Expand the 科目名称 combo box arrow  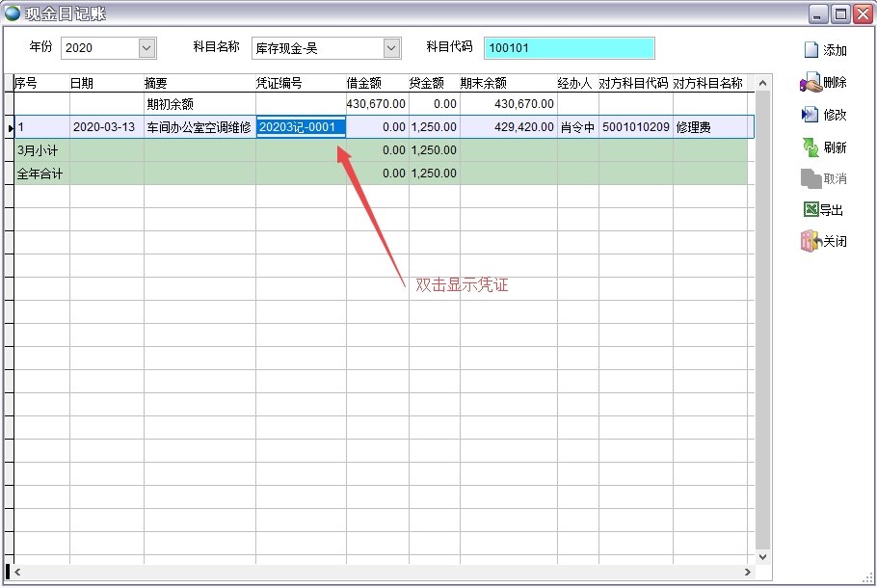tap(389, 47)
